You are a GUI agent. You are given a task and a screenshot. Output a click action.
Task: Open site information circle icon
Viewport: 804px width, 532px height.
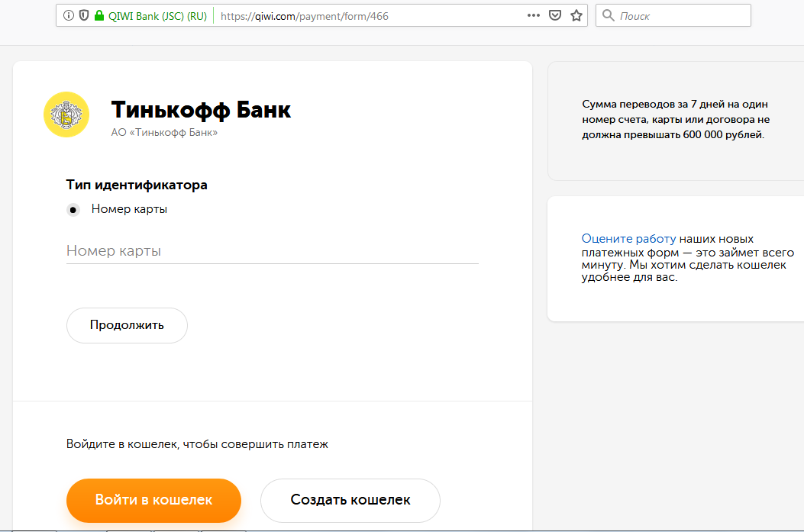tap(69, 15)
